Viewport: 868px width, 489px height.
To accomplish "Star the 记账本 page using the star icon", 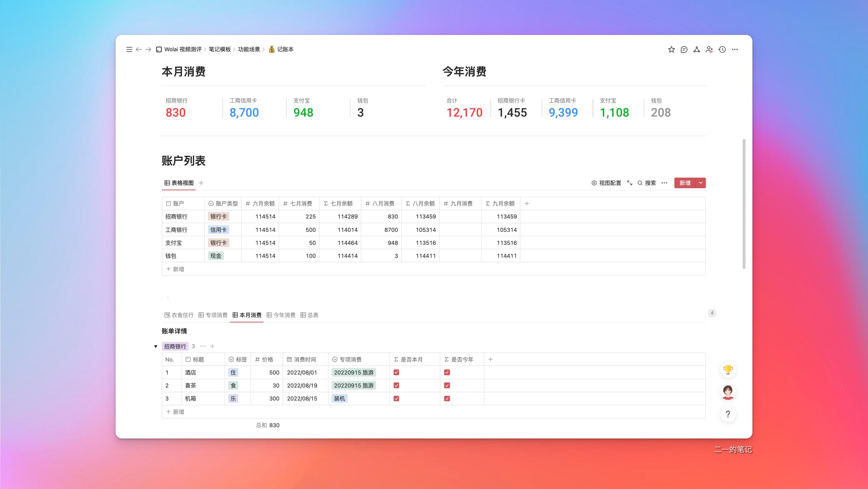I will [671, 49].
